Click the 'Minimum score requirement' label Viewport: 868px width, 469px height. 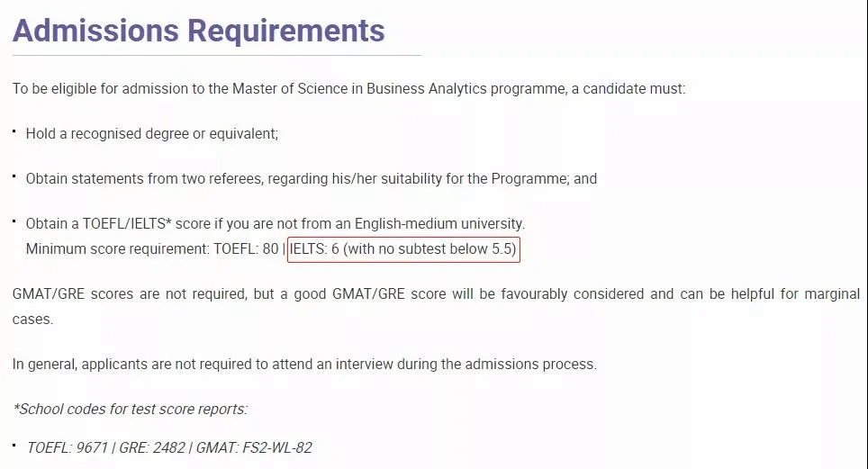(118, 249)
